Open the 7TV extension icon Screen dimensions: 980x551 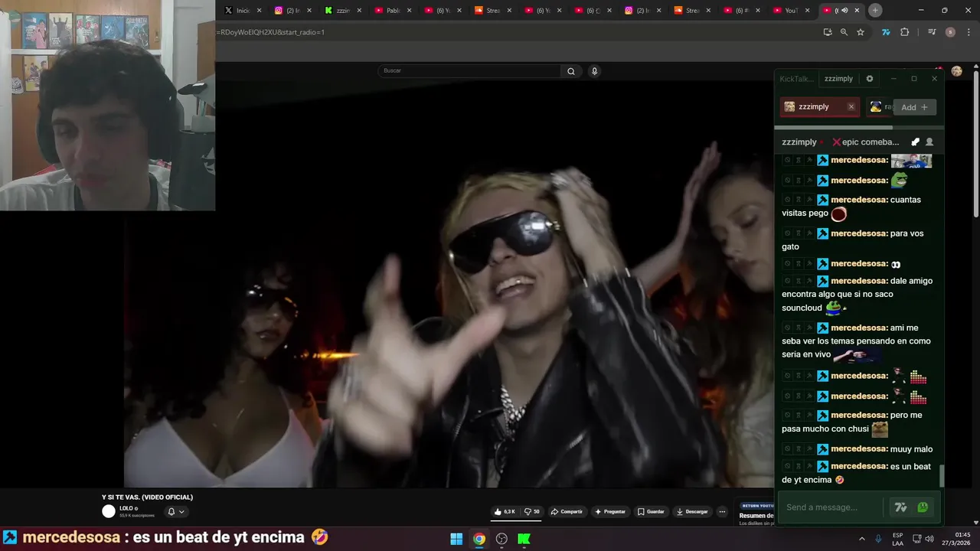886,32
